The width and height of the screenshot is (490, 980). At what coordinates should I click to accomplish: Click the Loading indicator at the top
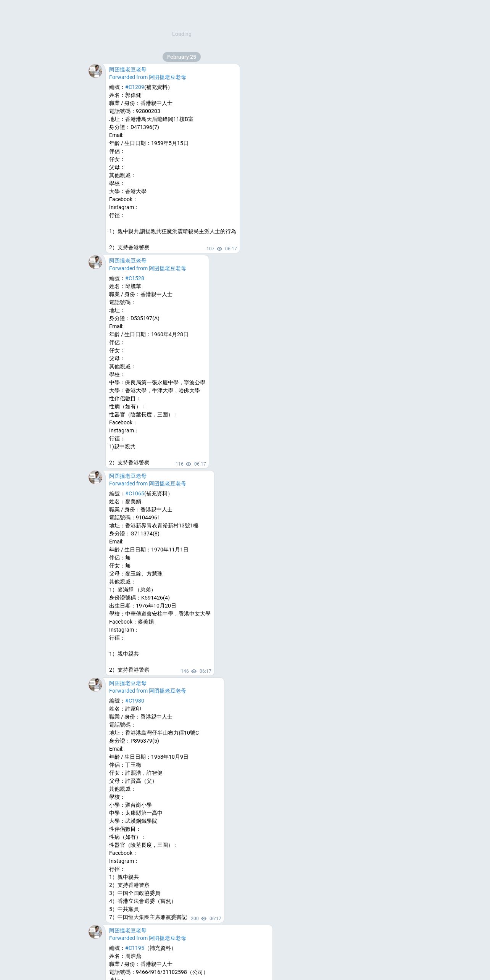coord(182,34)
